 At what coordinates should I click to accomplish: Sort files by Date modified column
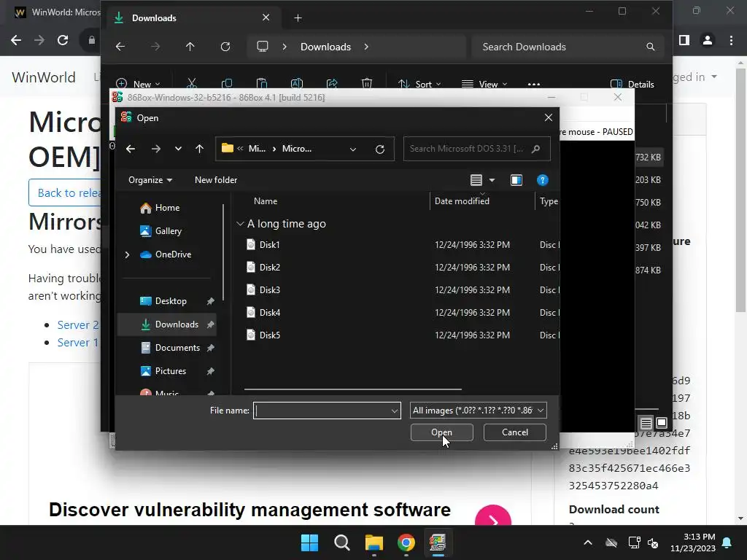462,201
